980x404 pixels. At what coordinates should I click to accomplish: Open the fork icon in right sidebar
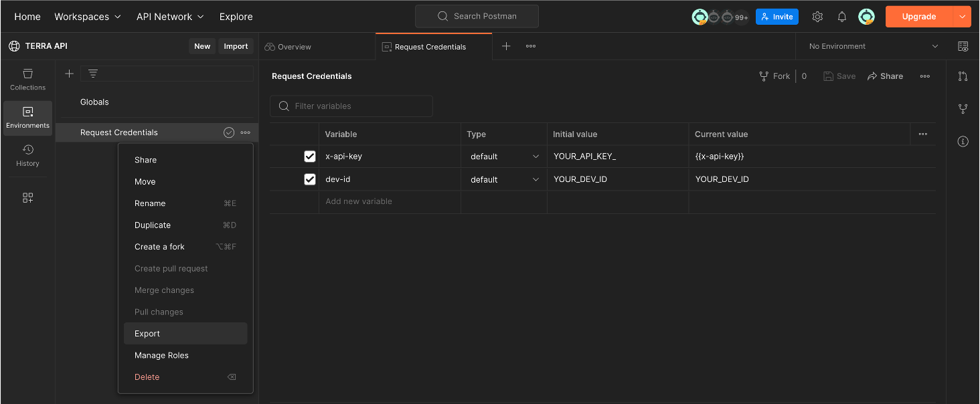pyautogui.click(x=963, y=108)
